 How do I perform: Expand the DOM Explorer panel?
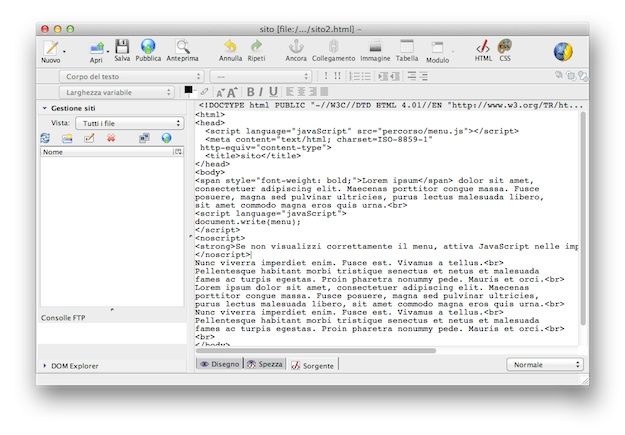pos(45,365)
